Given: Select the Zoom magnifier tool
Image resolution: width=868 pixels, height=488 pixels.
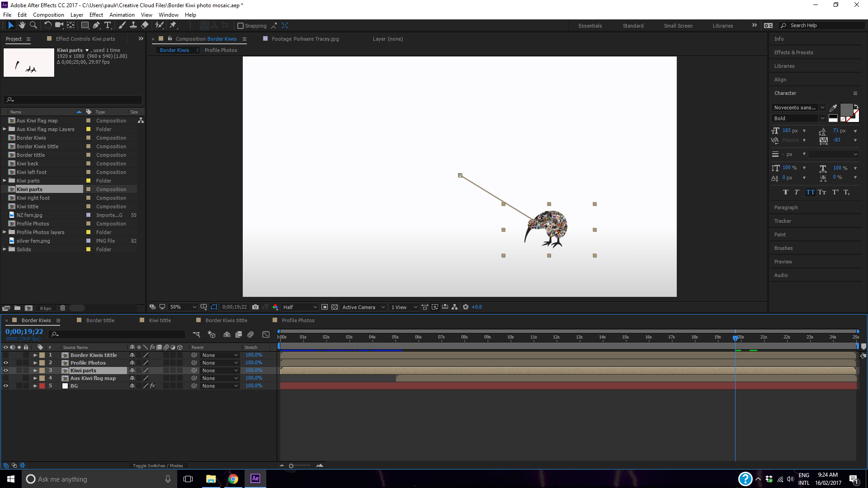Looking at the screenshot, I should coord(33,25).
